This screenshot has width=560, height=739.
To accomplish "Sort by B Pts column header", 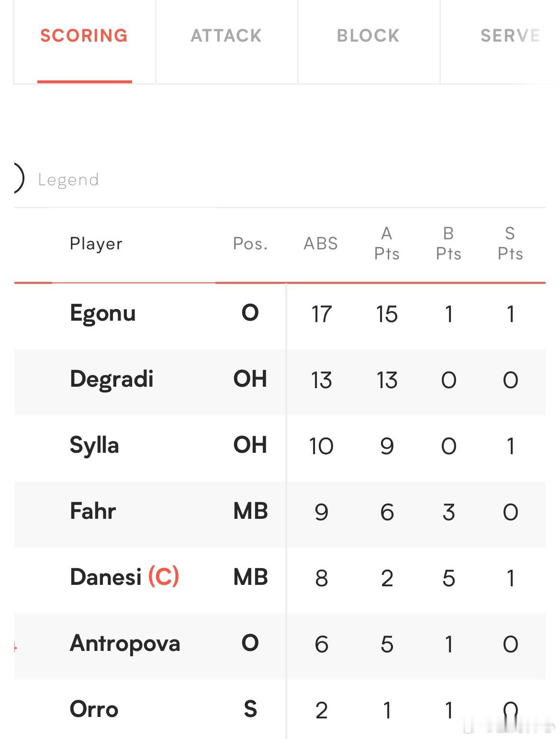I will pyautogui.click(x=448, y=244).
